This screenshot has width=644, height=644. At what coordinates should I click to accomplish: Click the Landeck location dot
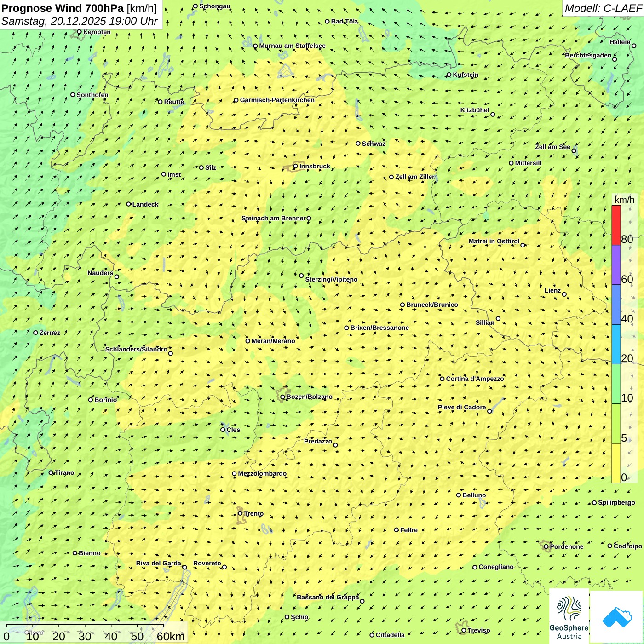click(x=128, y=204)
